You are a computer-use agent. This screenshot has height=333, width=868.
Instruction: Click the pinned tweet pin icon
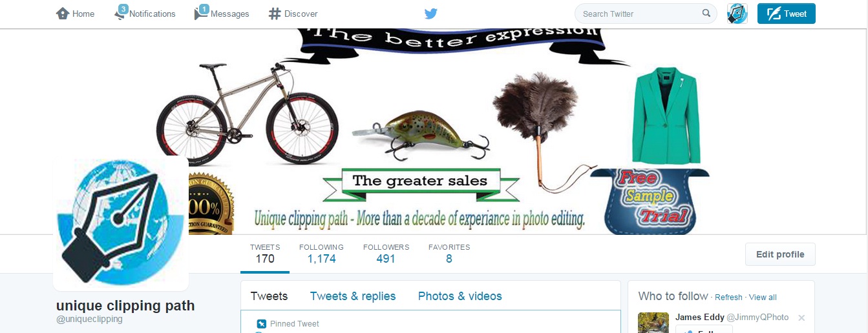point(262,324)
